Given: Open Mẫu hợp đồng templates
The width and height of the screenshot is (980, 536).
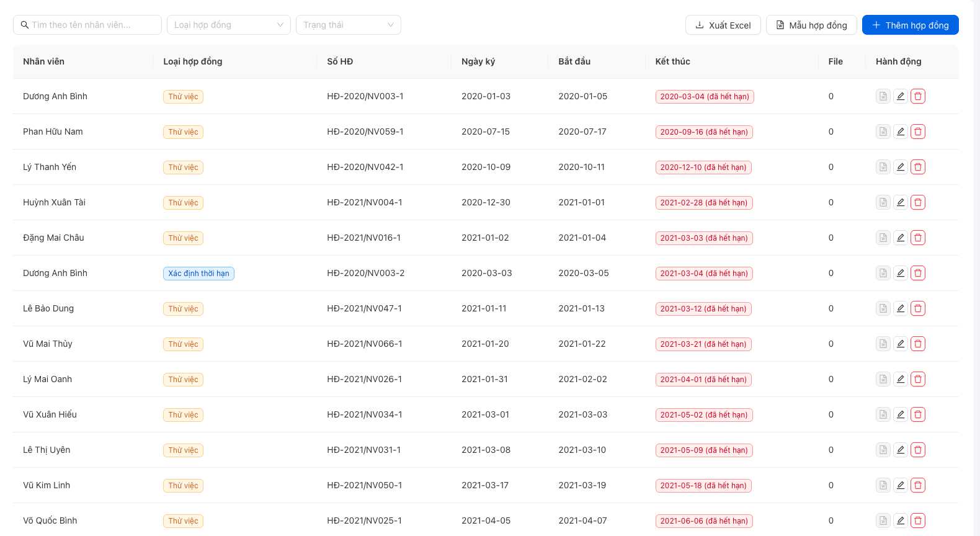Looking at the screenshot, I should 811,25.
